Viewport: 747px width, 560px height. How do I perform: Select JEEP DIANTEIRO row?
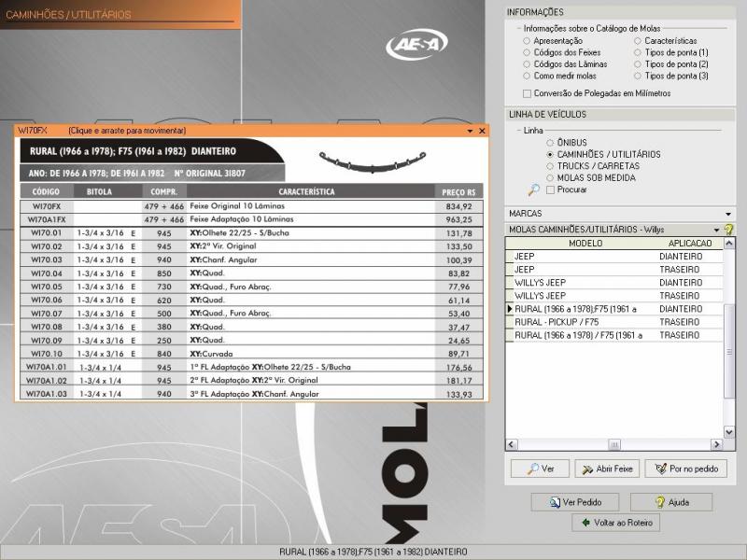coord(614,256)
